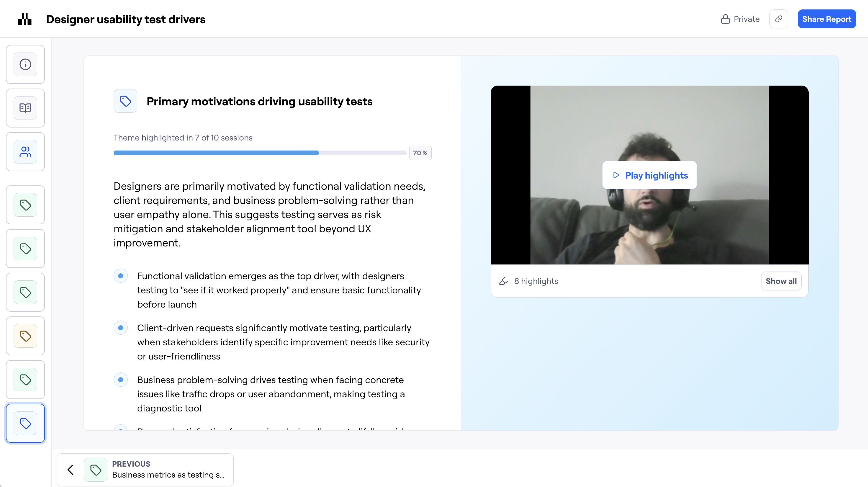
Task: Select the orange tag theme in sidebar
Action: pos(25,336)
